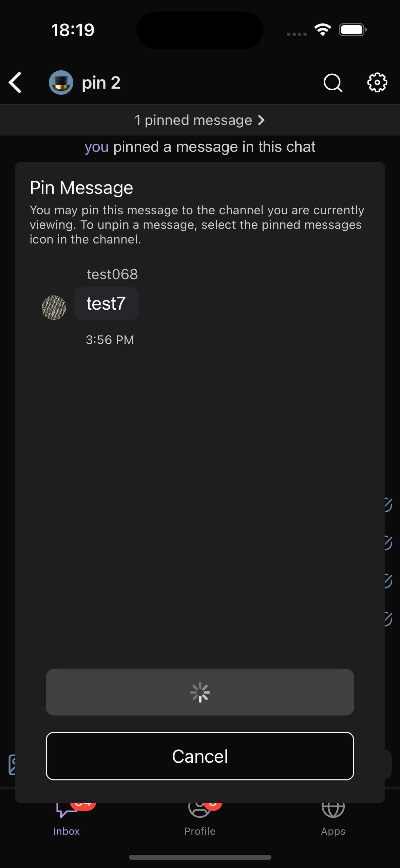This screenshot has height=868, width=400.
Task: Tap the partially hidden image attachment icon
Action: click(12, 765)
